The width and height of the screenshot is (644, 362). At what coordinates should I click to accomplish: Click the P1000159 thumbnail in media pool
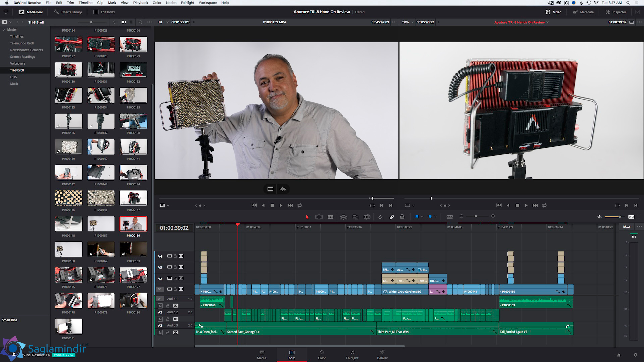click(x=133, y=224)
